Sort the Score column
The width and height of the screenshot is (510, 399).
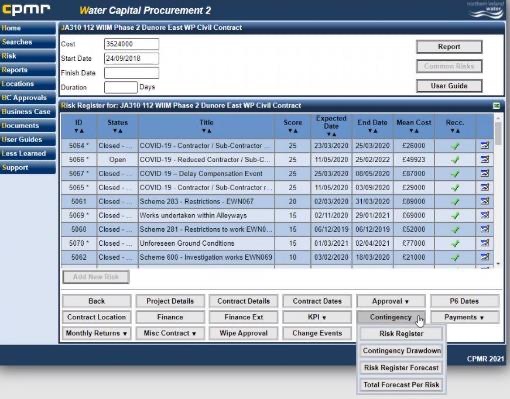[x=292, y=131]
